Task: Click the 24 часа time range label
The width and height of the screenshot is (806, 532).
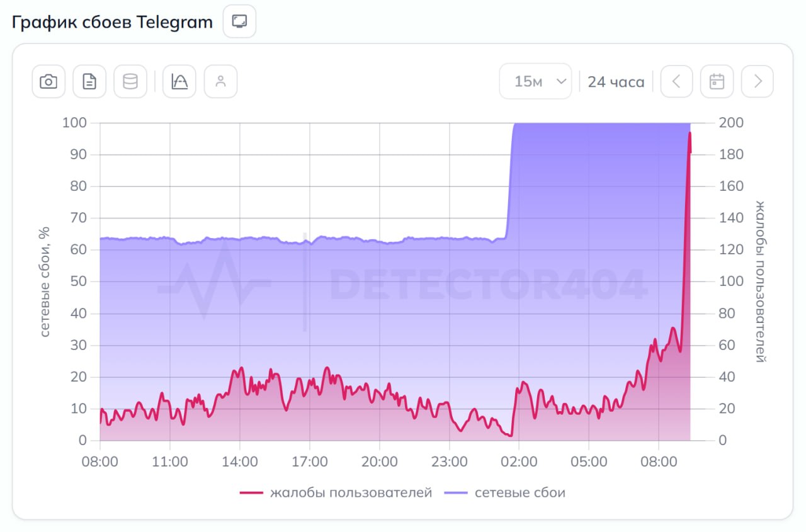Action: (616, 82)
